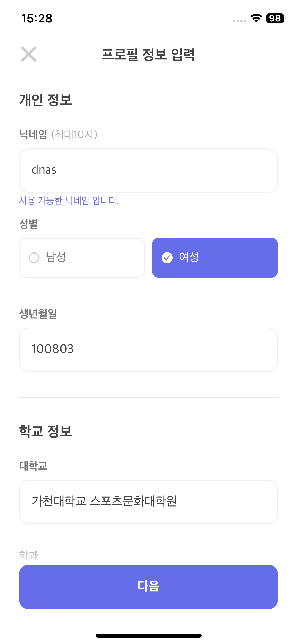Tap the 프로필 정보 입력 title
Screen dimensions: 297x644
click(148, 55)
